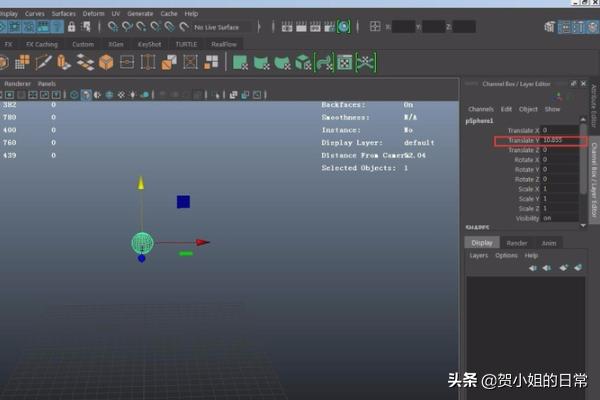The width and height of the screenshot is (600, 400).
Task: Open Channels menu in Channel Box
Action: [x=481, y=109]
